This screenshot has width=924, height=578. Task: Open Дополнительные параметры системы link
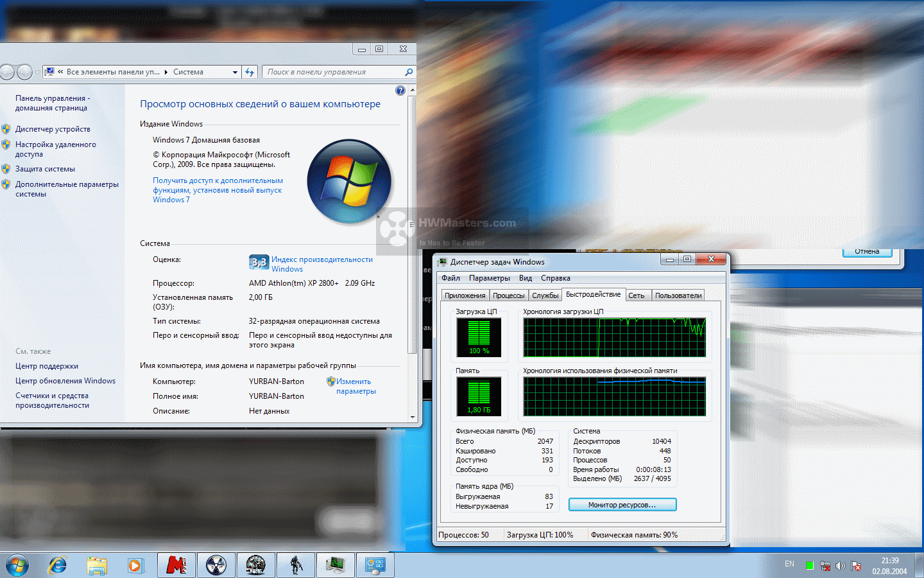[67, 189]
